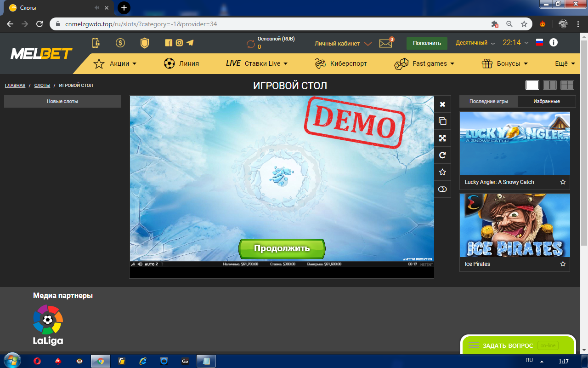The width and height of the screenshot is (588, 368).
Task: Open the Facebook icon in header
Action: [169, 43]
